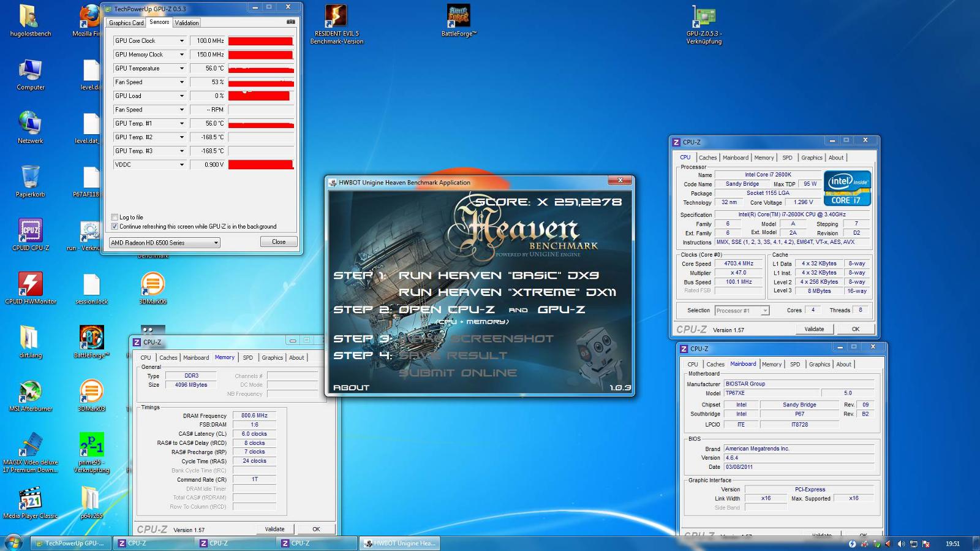Open the Computer desktop icon

pyautogui.click(x=30, y=75)
